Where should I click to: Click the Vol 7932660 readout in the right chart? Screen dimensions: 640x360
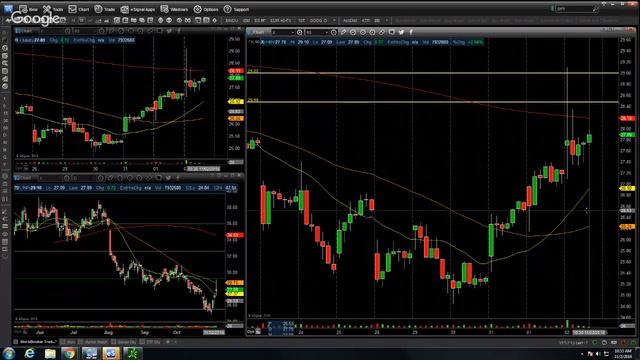[435, 42]
